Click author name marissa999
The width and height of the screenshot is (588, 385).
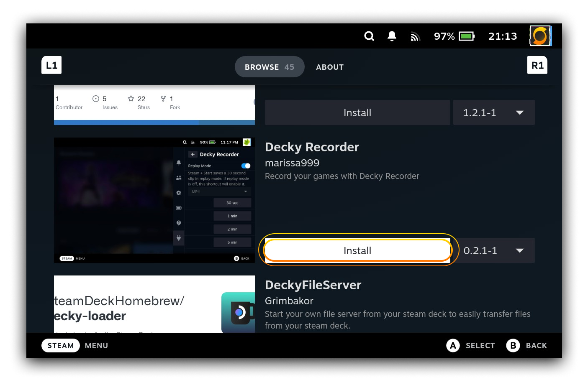(x=292, y=163)
